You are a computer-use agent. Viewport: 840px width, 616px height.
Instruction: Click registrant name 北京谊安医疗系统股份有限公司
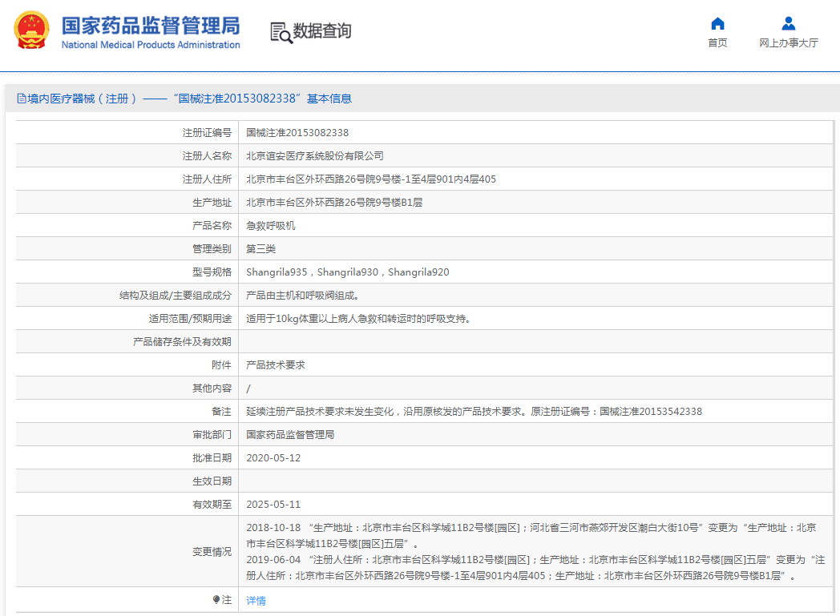point(315,156)
